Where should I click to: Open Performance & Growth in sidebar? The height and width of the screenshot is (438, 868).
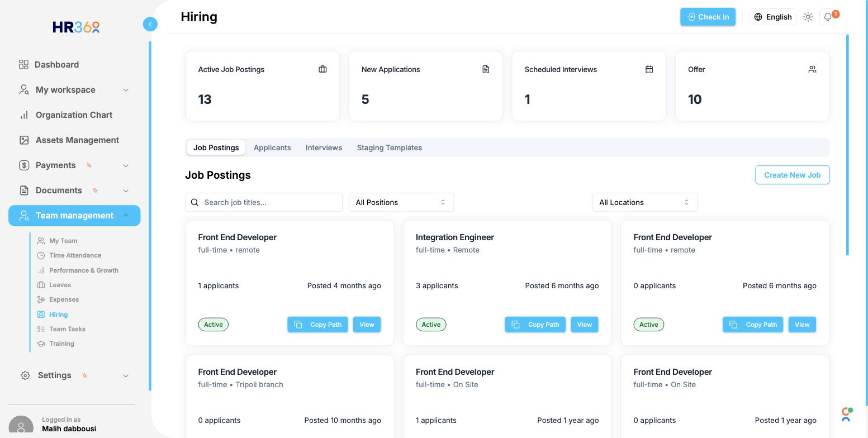click(84, 270)
